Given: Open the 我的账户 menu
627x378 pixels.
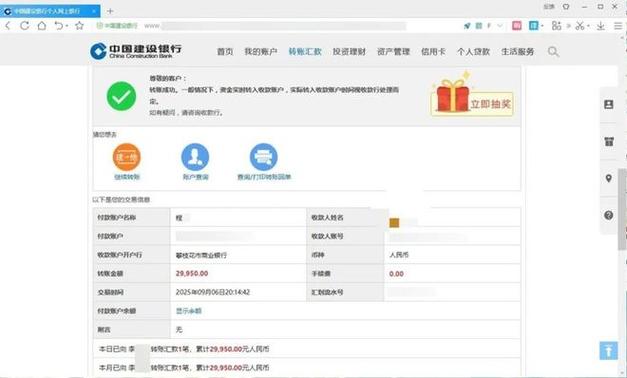Looking at the screenshot, I should [x=261, y=52].
